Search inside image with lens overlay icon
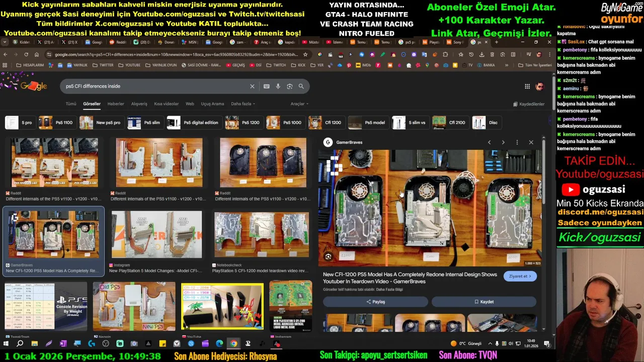This screenshot has width=644, height=362. coord(328,257)
